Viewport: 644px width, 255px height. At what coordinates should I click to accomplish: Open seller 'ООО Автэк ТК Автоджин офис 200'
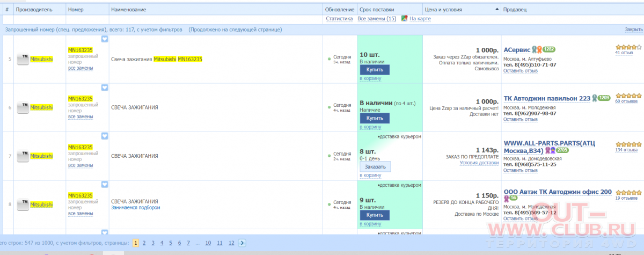click(x=558, y=192)
